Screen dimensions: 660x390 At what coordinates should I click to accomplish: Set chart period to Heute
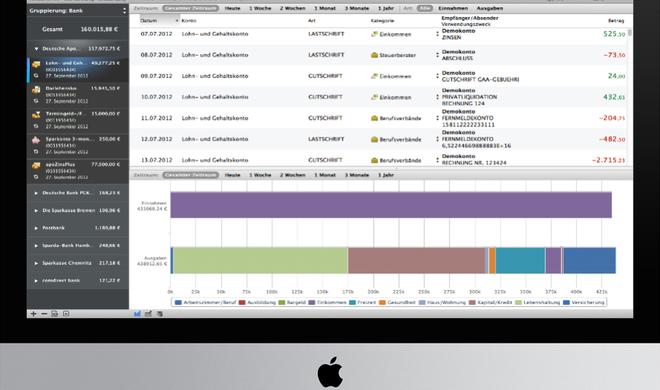point(232,175)
